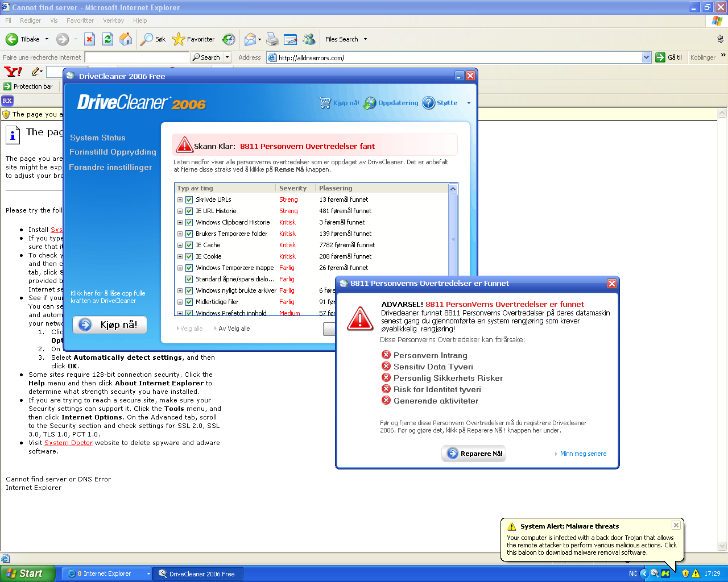728x582 pixels.
Task: Open Favoritter star in IE toolbar
Action: coord(178,39)
